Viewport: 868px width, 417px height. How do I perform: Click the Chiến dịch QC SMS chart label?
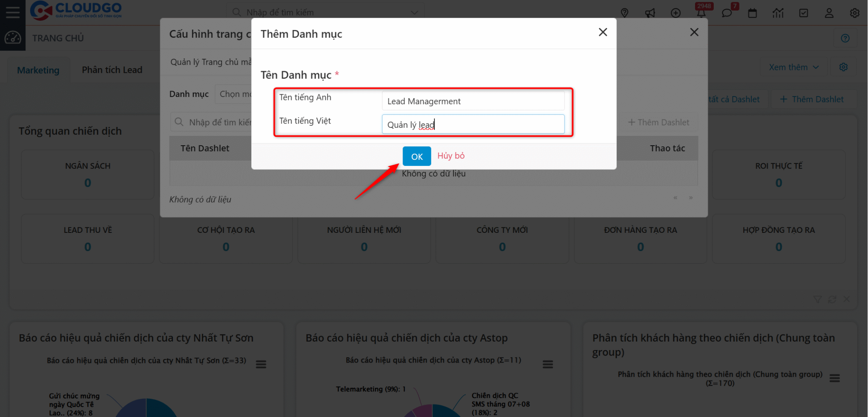(x=501, y=404)
